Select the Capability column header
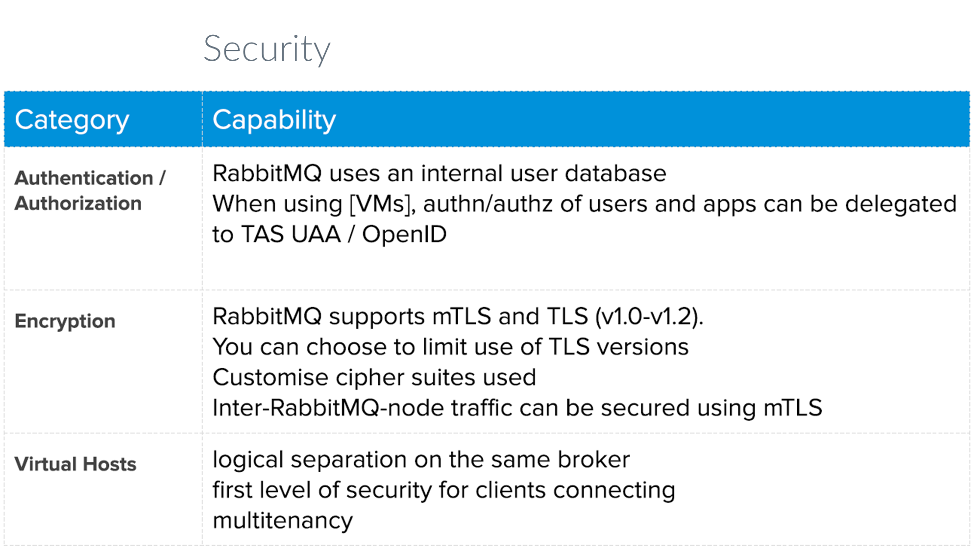 tap(274, 120)
